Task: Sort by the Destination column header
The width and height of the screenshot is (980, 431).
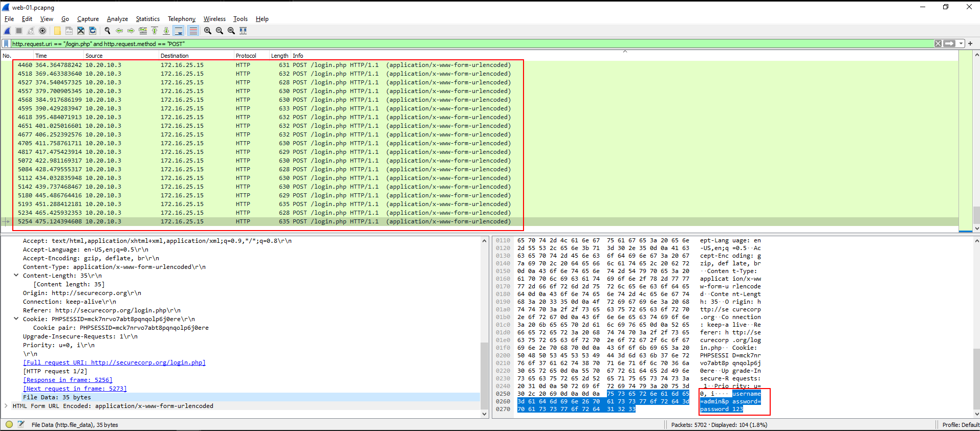Action: 196,56
